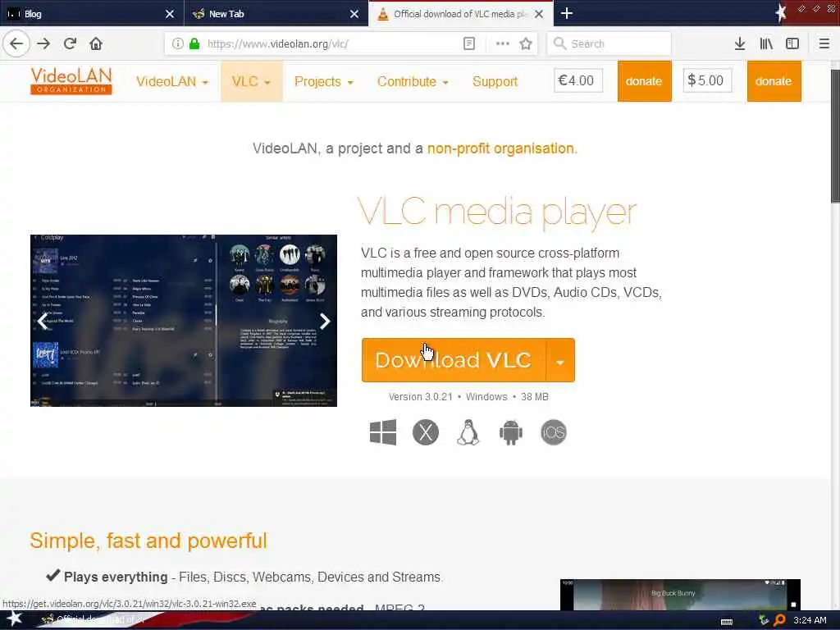This screenshot has width=840, height=630.
Task: Click the 3:24 AM taskbar clock
Action: 810,620
